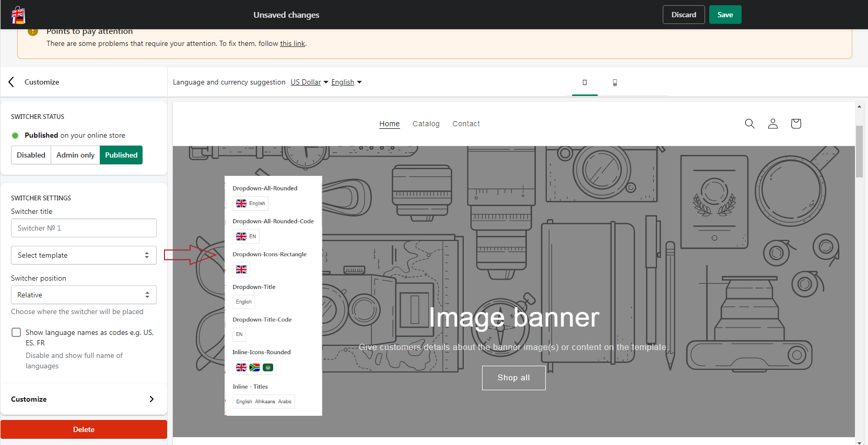The height and width of the screenshot is (445, 868).
Task: Discard unsaved changes
Action: tap(684, 15)
